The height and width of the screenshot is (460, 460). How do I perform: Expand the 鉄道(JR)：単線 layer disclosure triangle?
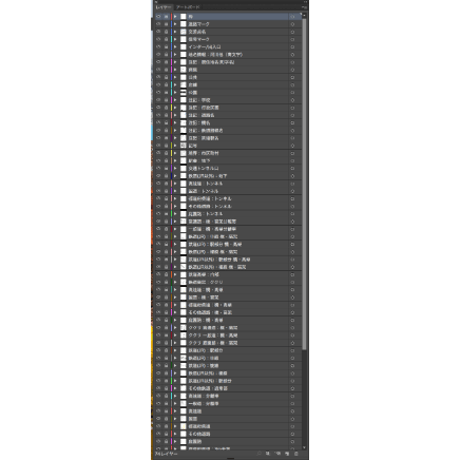tap(175, 358)
